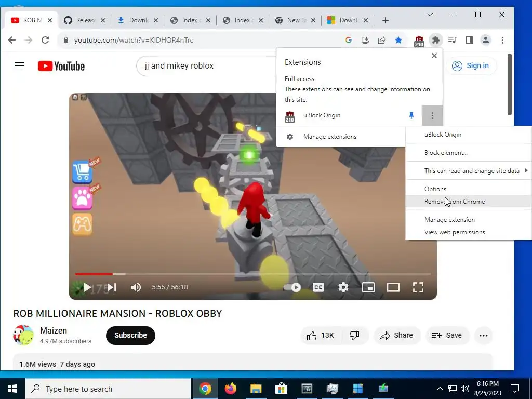
Task: Open the notification center
Action: tap(515, 389)
